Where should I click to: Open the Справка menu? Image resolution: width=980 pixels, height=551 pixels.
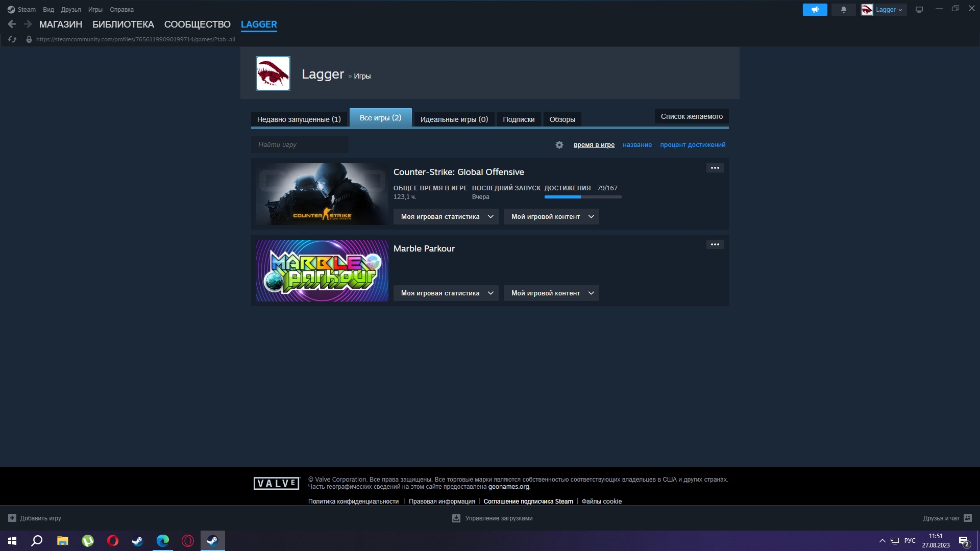click(x=121, y=9)
